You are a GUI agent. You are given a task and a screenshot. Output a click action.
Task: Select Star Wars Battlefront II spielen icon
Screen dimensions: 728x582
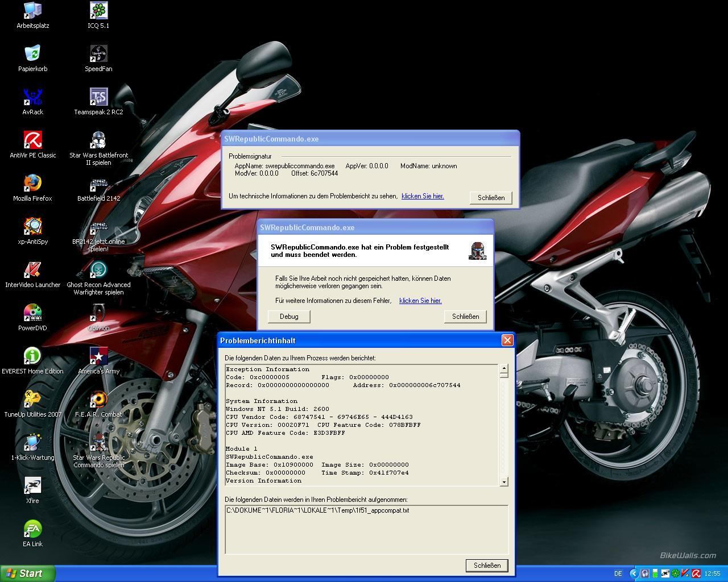pyautogui.click(x=99, y=148)
